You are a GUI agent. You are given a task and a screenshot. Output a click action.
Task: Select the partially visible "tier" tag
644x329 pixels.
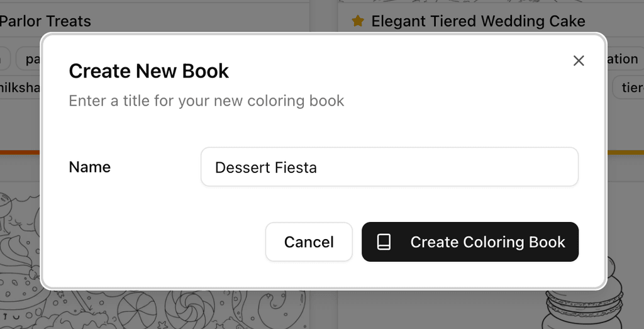[x=630, y=87]
